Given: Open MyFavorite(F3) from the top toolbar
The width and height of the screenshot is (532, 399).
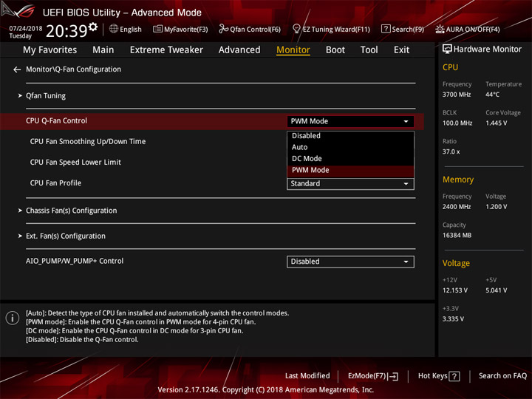Looking at the screenshot, I should click(x=180, y=30).
